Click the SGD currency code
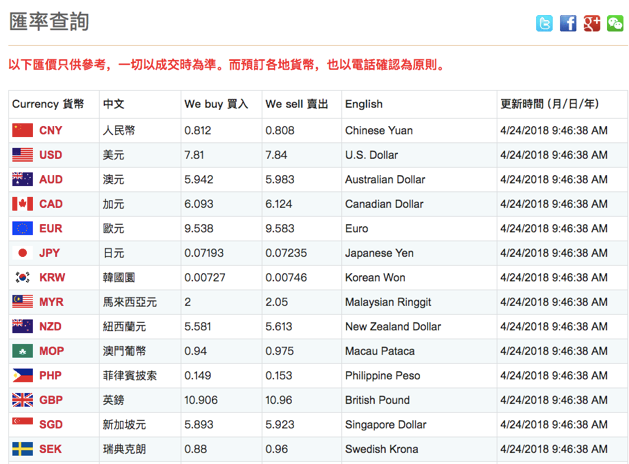 click(x=51, y=425)
